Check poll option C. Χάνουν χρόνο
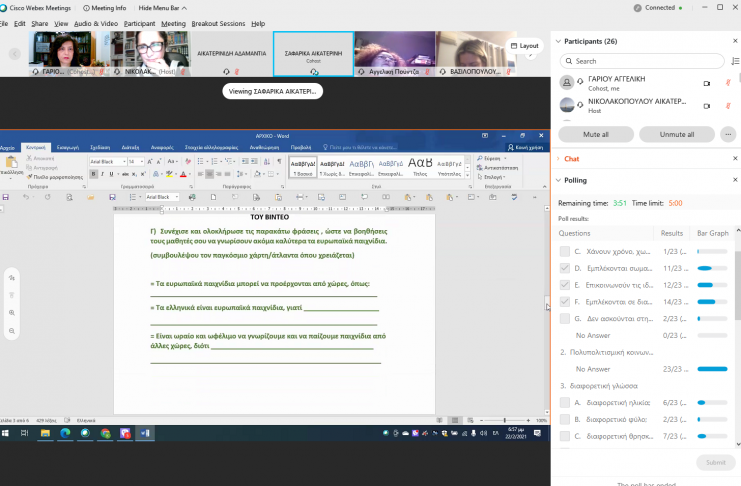Viewport: 741px width, 486px height. tap(566, 251)
